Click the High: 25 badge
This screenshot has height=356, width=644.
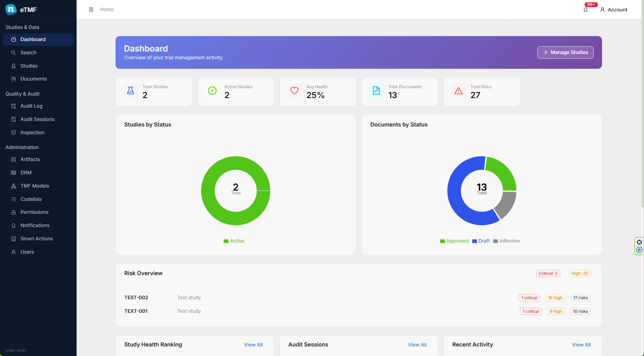[x=579, y=274]
